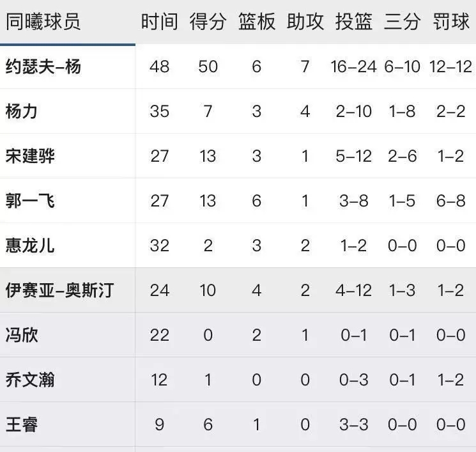Click the 得分 column header
The width and height of the screenshot is (476, 452).
[x=208, y=22]
